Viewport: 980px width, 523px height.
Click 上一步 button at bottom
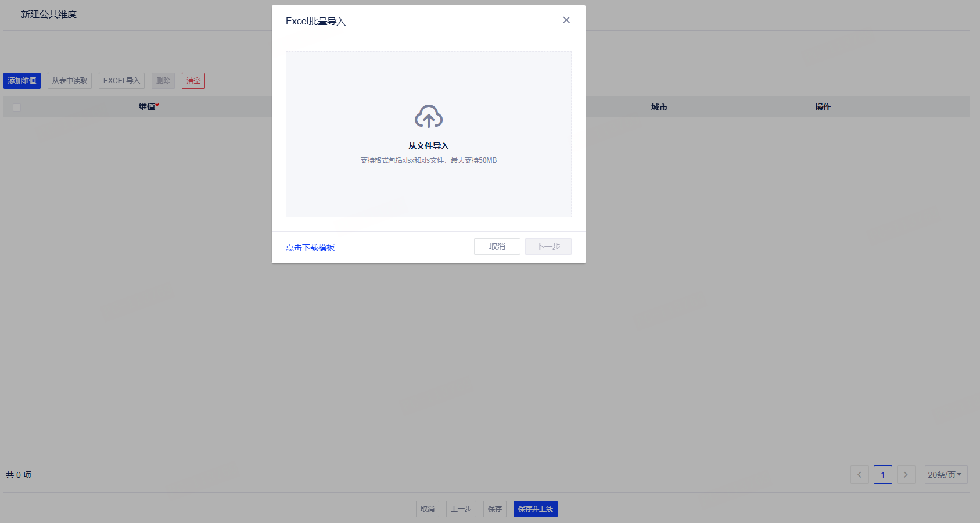tap(461, 509)
